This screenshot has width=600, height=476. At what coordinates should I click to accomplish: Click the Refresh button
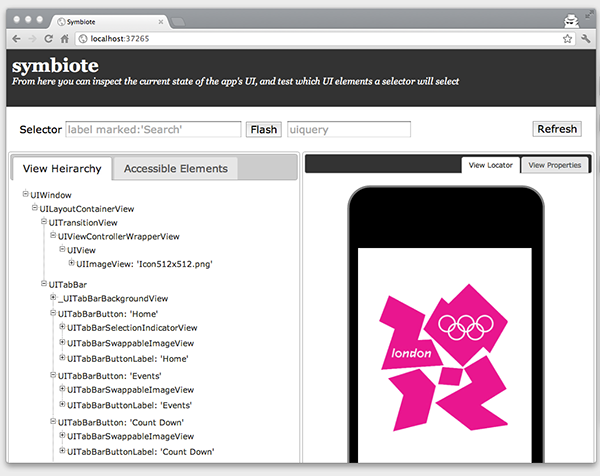point(557,129)
